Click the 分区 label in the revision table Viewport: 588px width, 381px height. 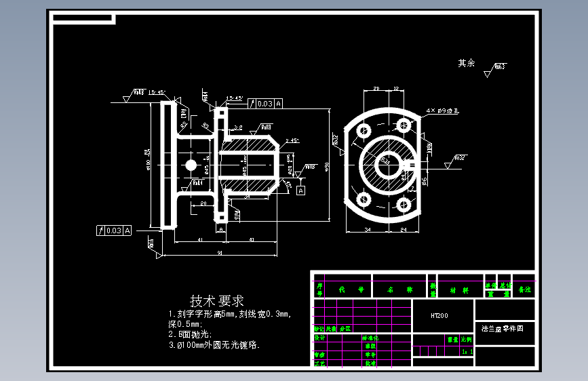(345, 329)
